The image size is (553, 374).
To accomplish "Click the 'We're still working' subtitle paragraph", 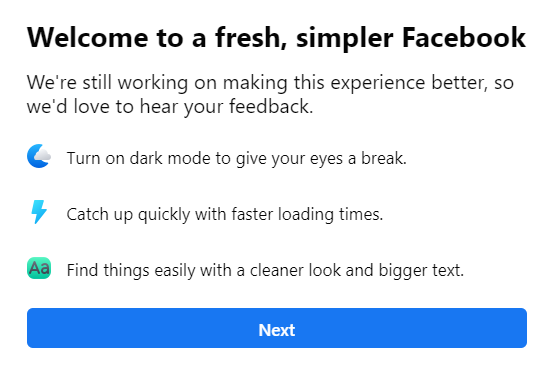I will coord(270,94).
